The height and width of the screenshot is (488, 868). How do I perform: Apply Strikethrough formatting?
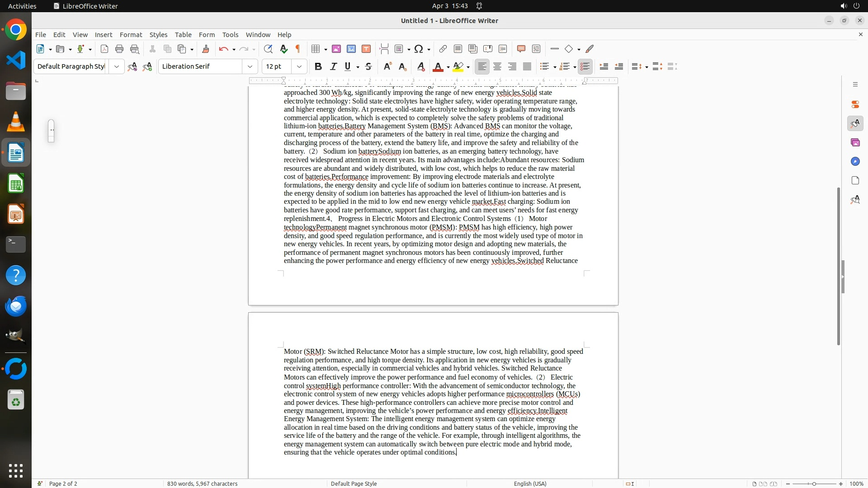click(x=368, y=66)
